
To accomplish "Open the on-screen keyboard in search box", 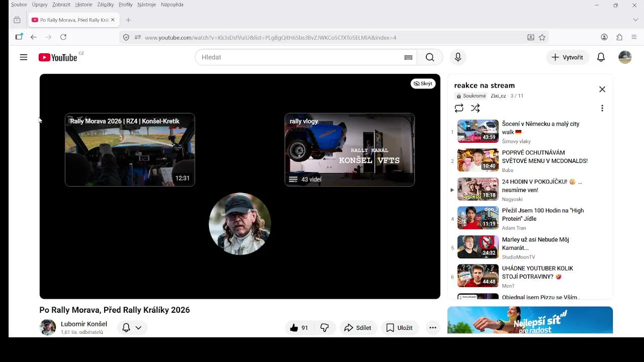I will click(x=409, y=57).
